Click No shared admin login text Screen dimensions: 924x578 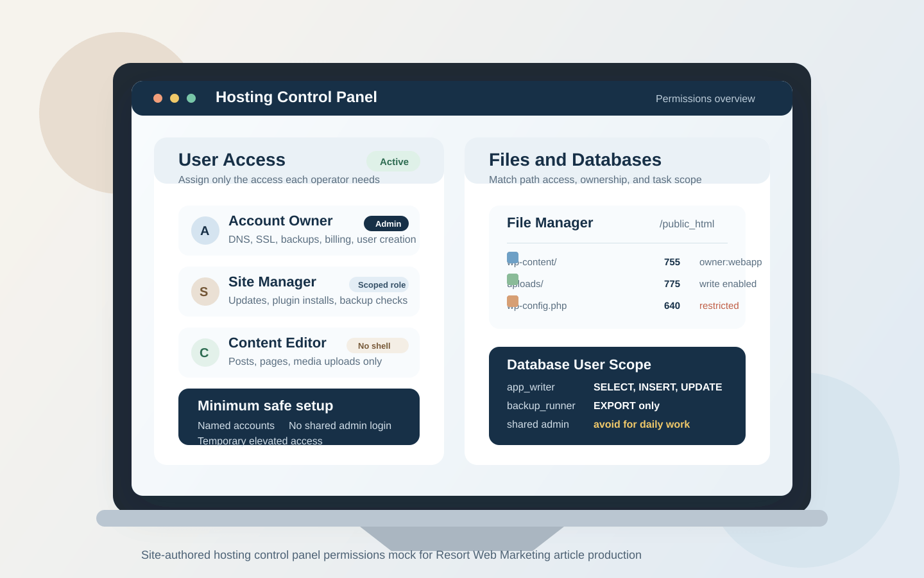(x=340, y=426)
